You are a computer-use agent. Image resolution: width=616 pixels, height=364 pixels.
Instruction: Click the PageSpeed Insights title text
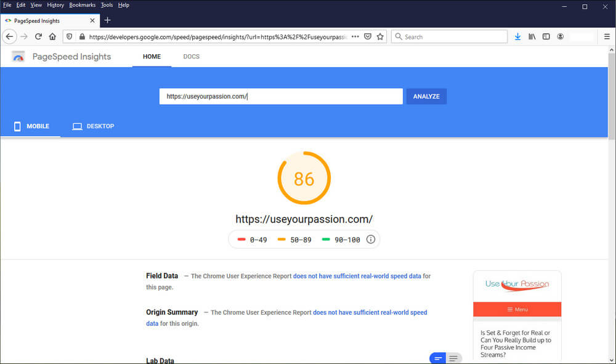(x=71, y=57)
